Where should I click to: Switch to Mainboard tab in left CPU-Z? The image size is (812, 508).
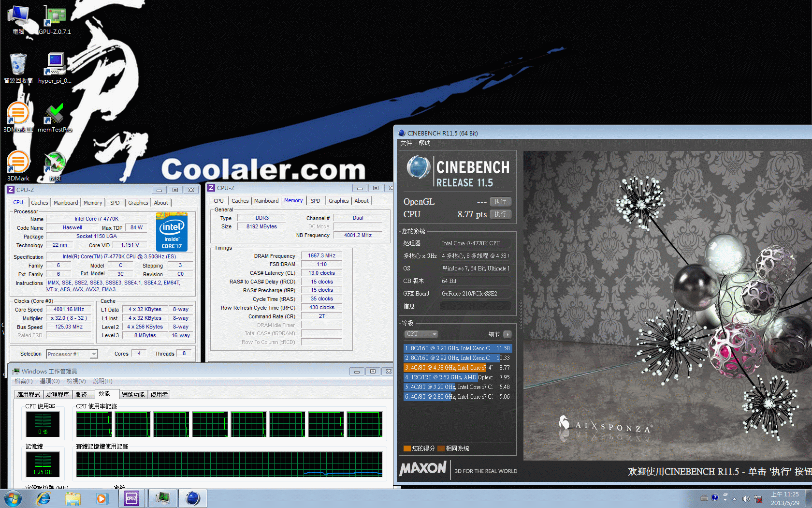[x=66, y=203]
